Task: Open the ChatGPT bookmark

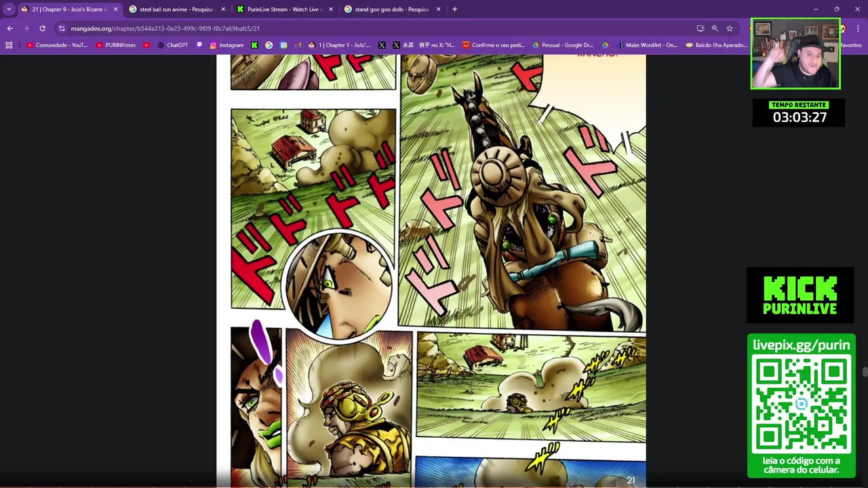Action: 173,45
